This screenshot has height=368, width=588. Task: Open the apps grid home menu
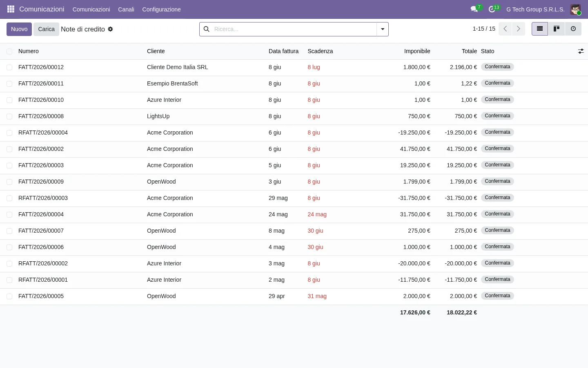pos(11,9)
